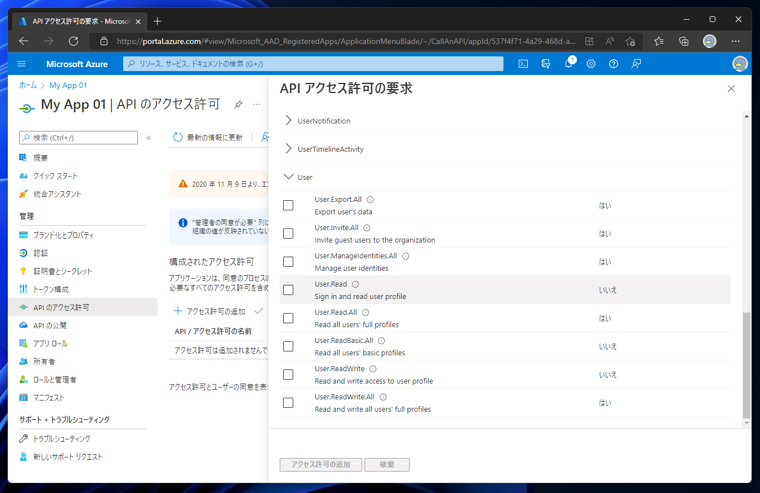Check the User.Read permission

[288, 290]
